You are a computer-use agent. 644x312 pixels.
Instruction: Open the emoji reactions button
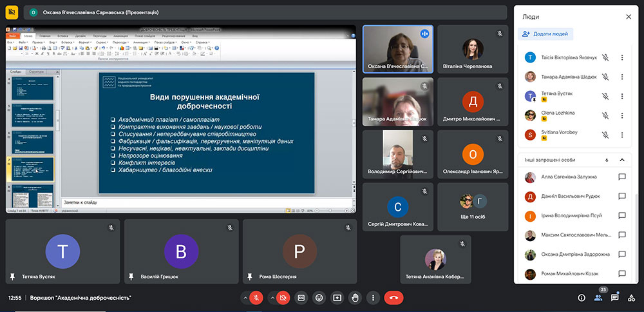[319, 298]
